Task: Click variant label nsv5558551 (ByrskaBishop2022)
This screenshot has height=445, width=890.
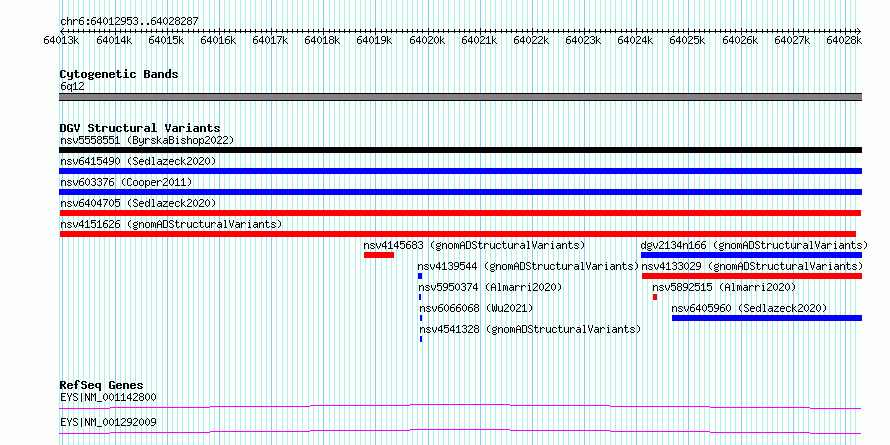Action: 147,140
